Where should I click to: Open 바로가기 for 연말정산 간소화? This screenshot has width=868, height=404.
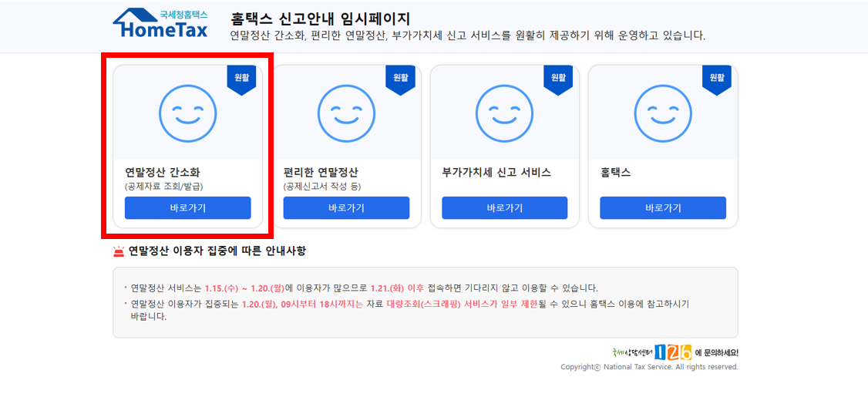click(187, 208)
